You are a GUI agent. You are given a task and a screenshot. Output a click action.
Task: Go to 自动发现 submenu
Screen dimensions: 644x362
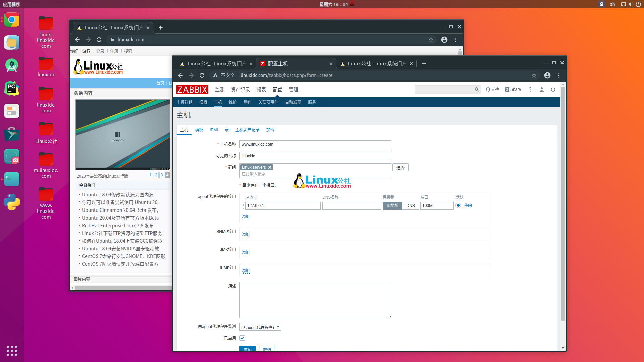coord(293,102)
